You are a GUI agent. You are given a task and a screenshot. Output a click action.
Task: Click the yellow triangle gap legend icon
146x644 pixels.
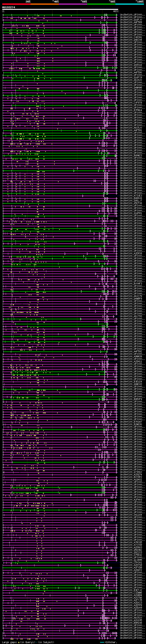pyautogui.click(x=19, y=642)
